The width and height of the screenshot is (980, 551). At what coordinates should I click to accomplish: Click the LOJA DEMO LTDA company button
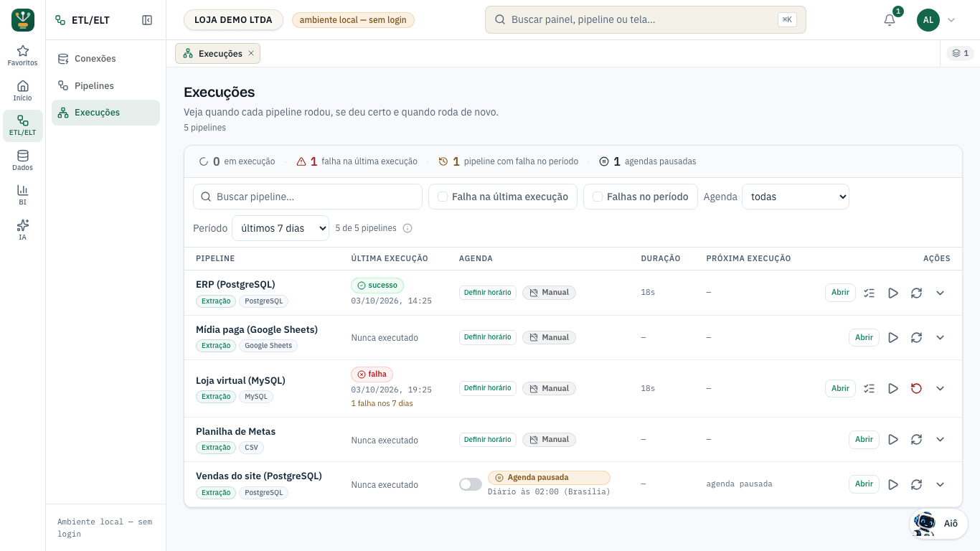(233, 20)
